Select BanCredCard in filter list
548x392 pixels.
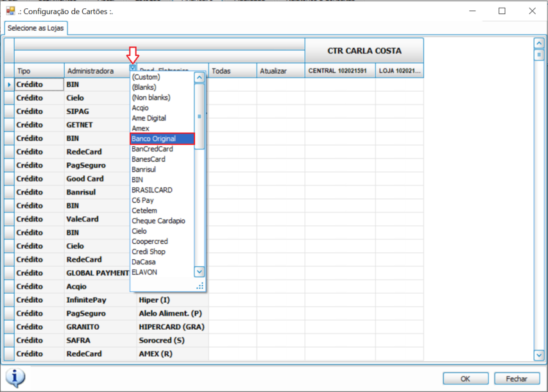(x=162, y=149)
